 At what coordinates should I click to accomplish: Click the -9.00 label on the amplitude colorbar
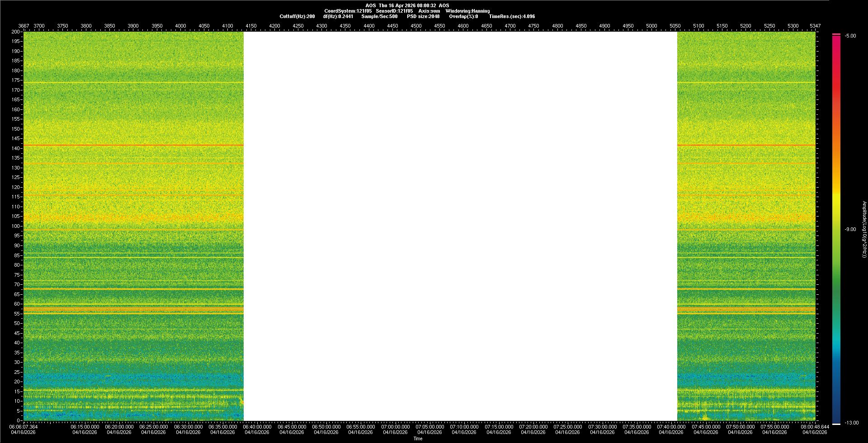click(x=850, y=229)
